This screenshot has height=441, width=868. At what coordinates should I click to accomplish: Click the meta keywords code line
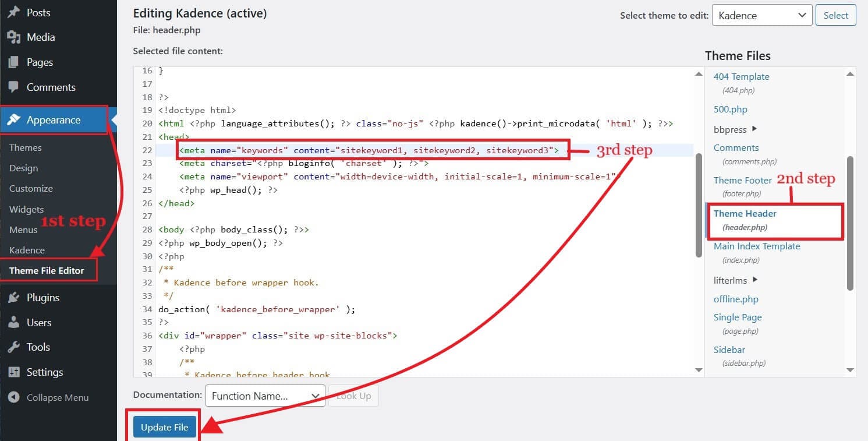tap(369, 150)
